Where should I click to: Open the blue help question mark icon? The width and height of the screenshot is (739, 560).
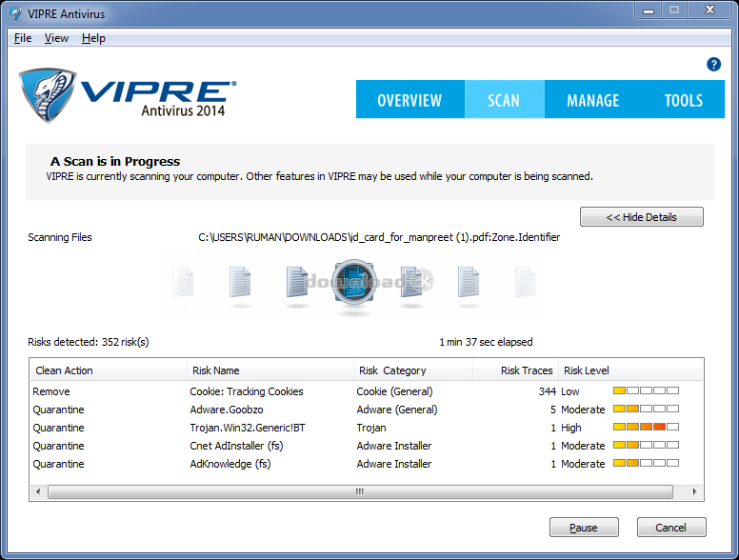click(713, 64)
